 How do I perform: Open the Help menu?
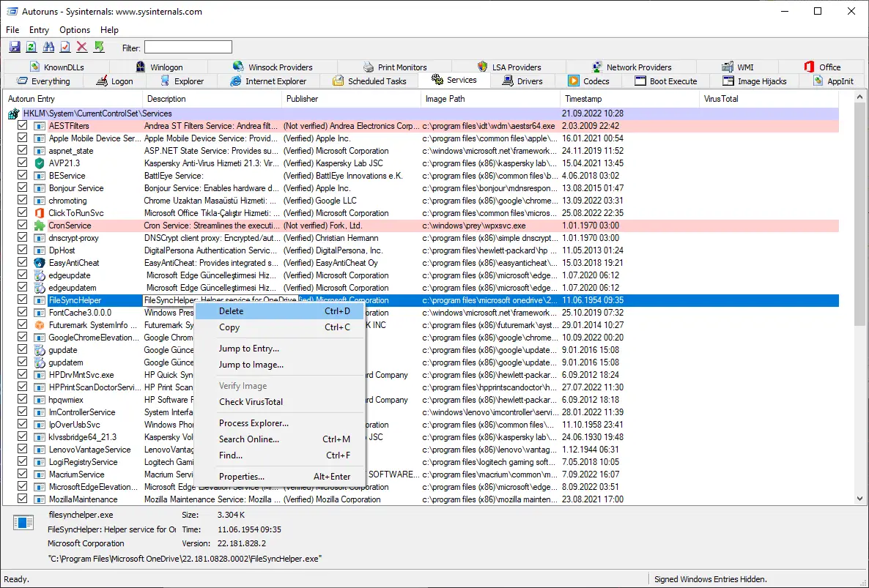[x=109, y=30]
